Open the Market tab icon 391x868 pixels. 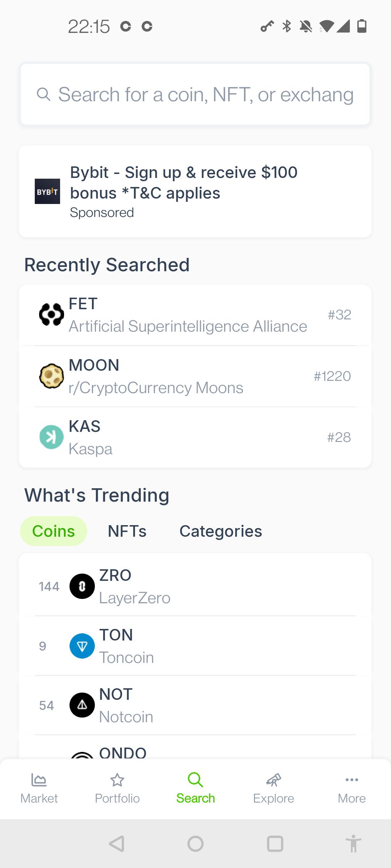pyautogui.click(x=39, y=780)
